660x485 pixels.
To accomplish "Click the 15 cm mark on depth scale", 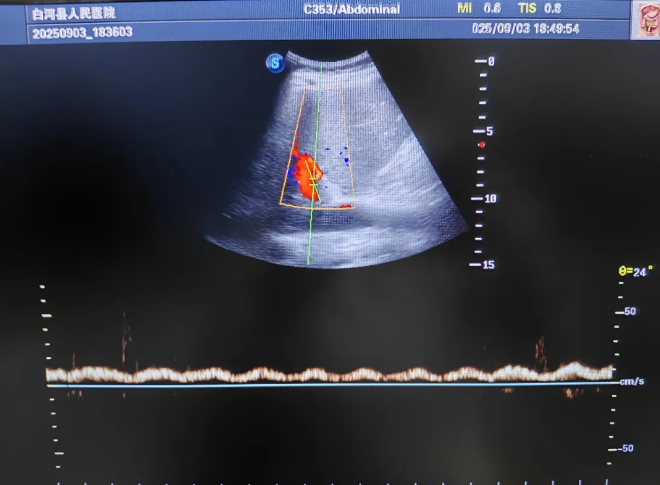I will [x=489, y=265].
